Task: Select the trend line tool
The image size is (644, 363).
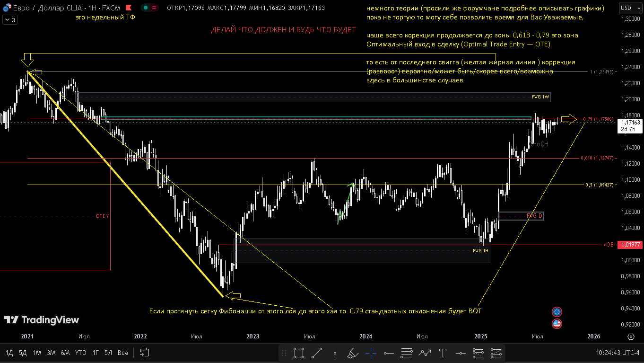Action: tap(317, 353)
